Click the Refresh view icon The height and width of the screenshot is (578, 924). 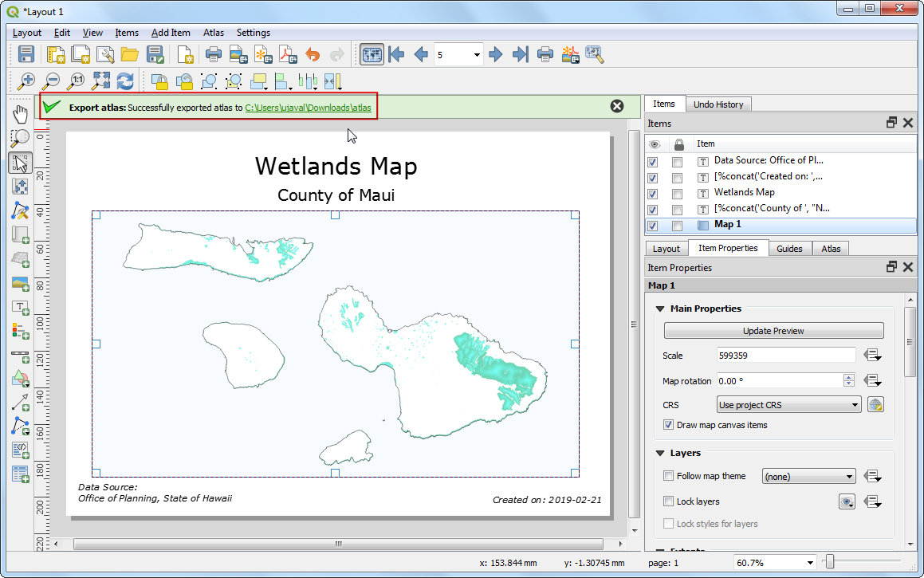tap(125, 81)
